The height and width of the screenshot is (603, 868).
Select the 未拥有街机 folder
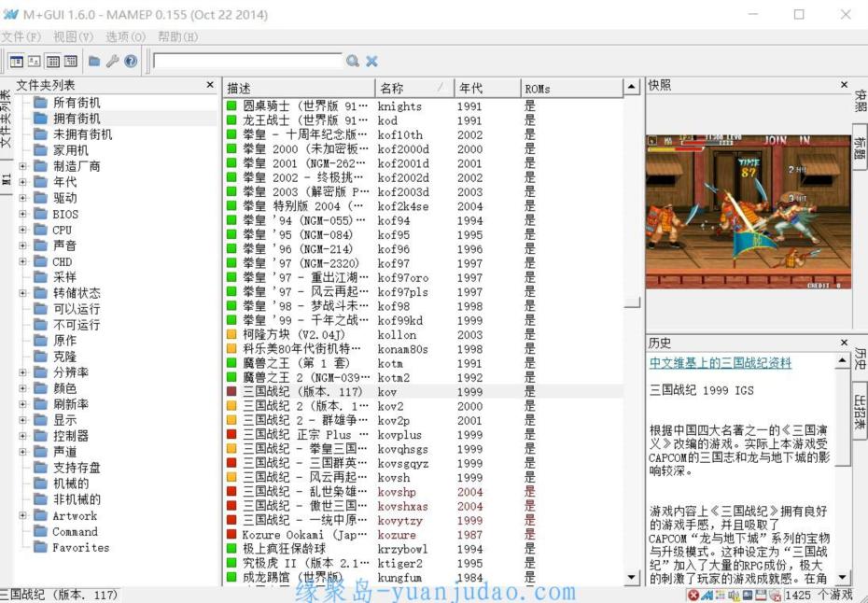(82, 134)
